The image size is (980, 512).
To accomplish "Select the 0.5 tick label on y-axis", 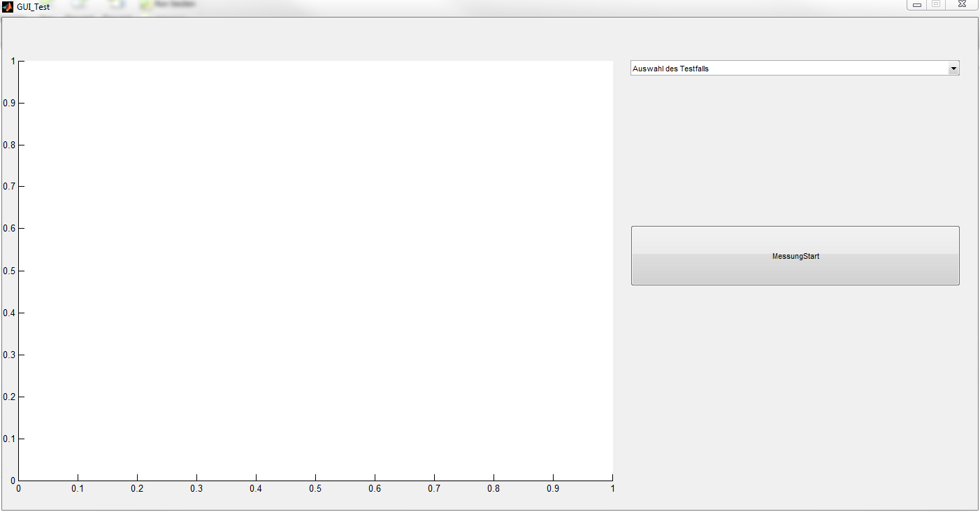I will point(8,271).
